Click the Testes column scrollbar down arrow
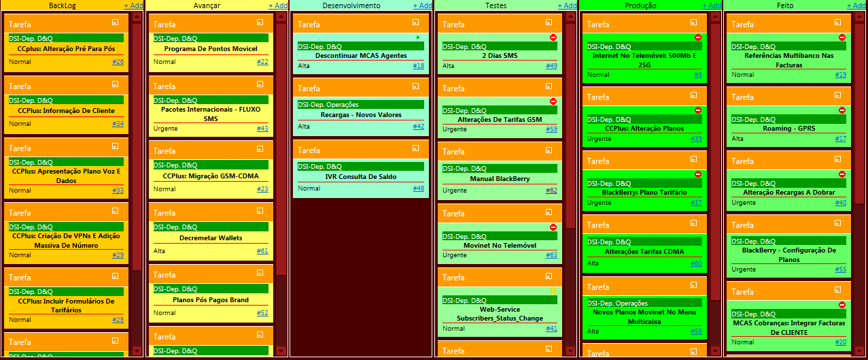The height and width of the screenshot is (360, 868). (x=571, y=351)
